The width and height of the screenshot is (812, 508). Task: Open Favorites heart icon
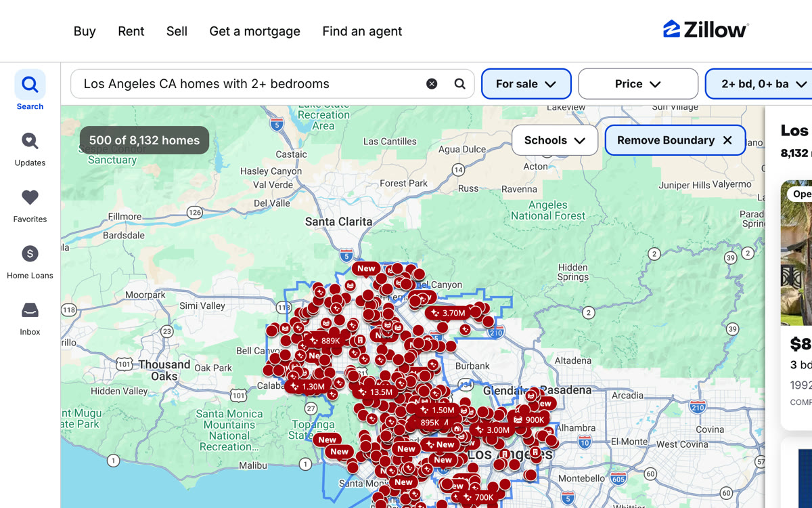(30, 197)
